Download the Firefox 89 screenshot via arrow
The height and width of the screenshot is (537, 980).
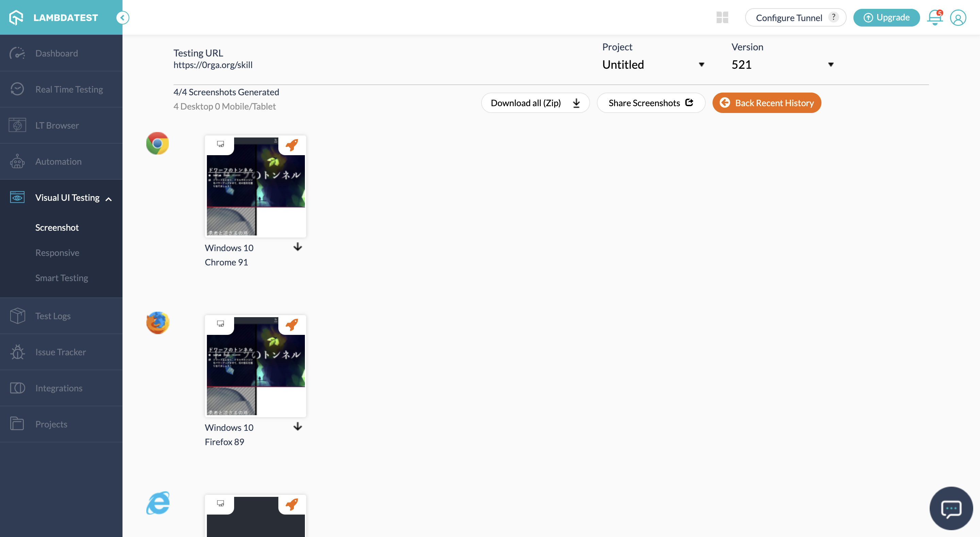(297, 427)
